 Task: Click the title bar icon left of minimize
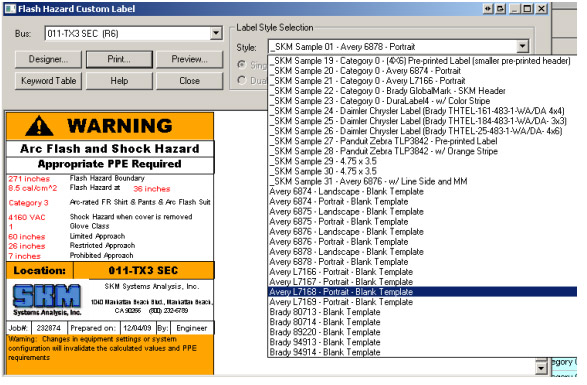coord(501,9)
